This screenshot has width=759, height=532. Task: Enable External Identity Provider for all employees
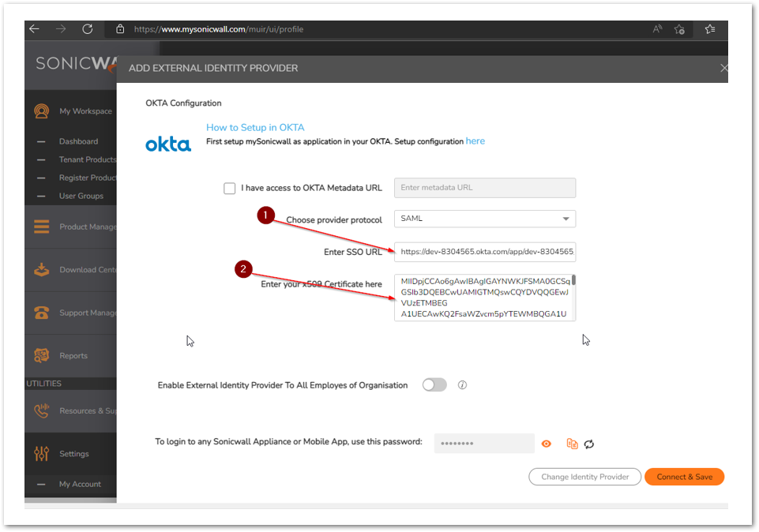(x=434, y=385)
